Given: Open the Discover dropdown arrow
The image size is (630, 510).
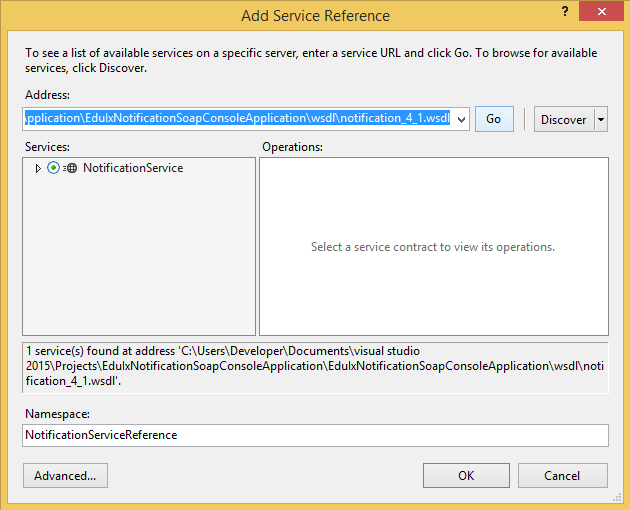Looking at the screenshot, I should pyautogui.click(x=601, y=119).
